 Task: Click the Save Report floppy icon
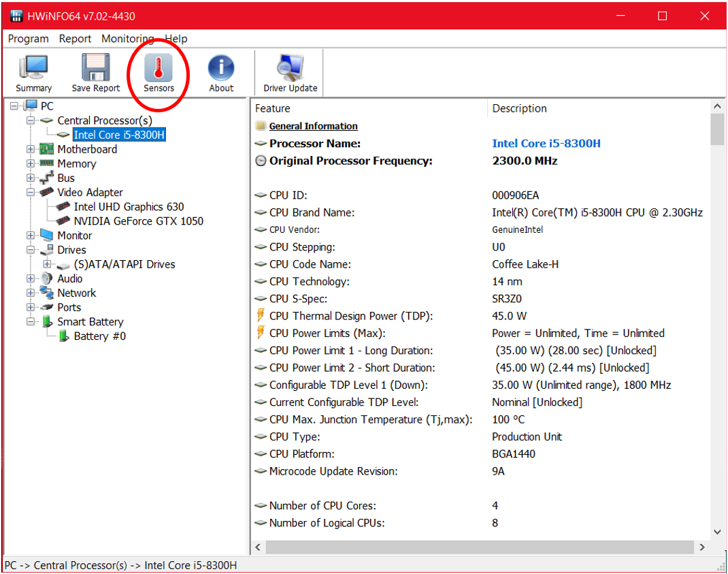point(96,69)
